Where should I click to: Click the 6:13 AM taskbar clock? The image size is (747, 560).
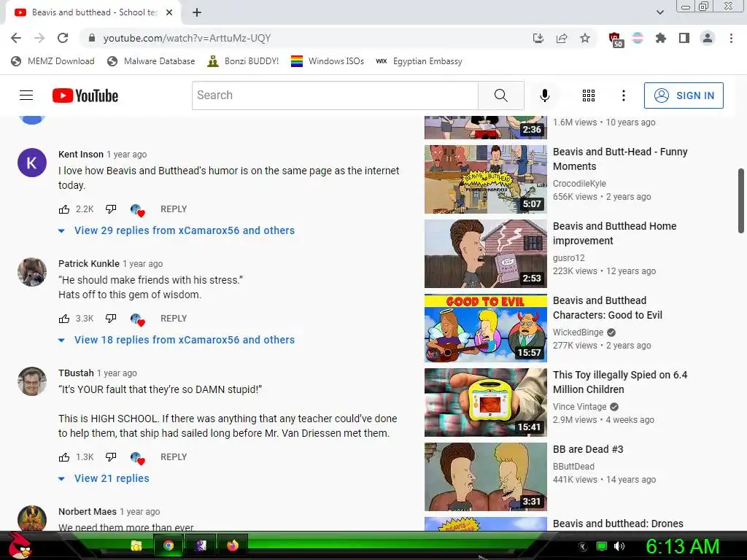pos(682,546)
